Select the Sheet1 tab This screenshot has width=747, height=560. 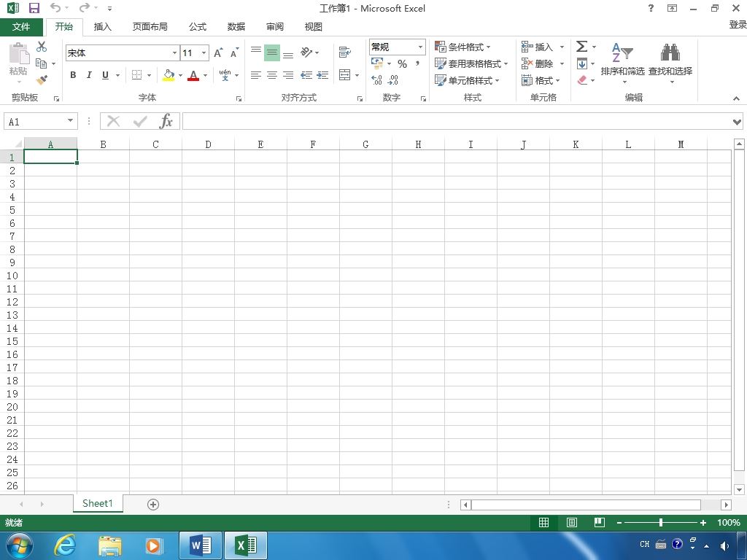98,503
